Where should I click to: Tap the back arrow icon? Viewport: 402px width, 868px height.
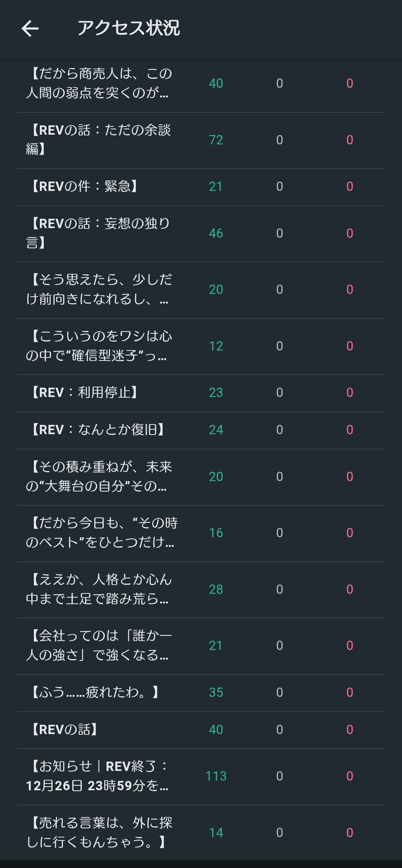coord(30,29)
